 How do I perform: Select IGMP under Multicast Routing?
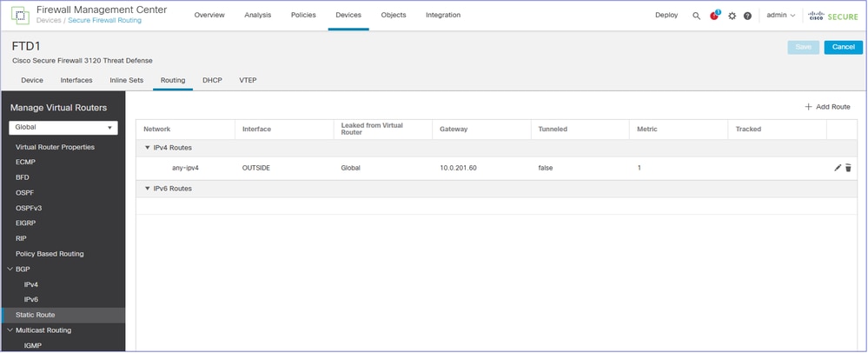pyautogui.click(x=33, y=346)
